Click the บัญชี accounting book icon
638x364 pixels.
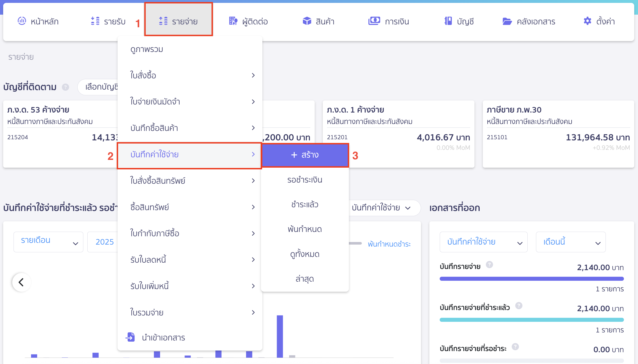click(448, 21)
